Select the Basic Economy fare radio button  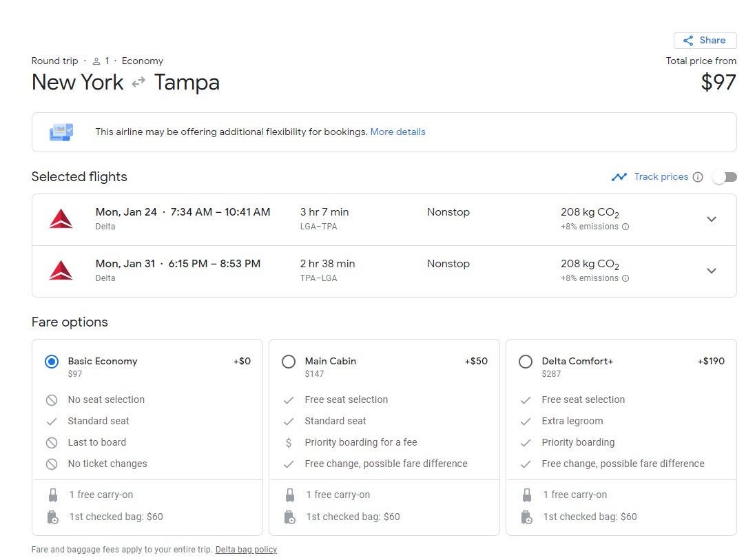point(52,362)
